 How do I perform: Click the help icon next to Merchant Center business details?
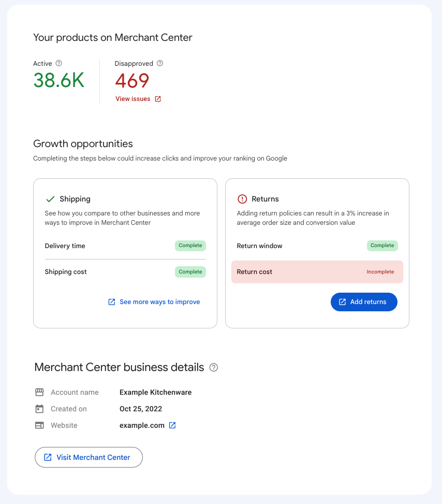[214, 368]
